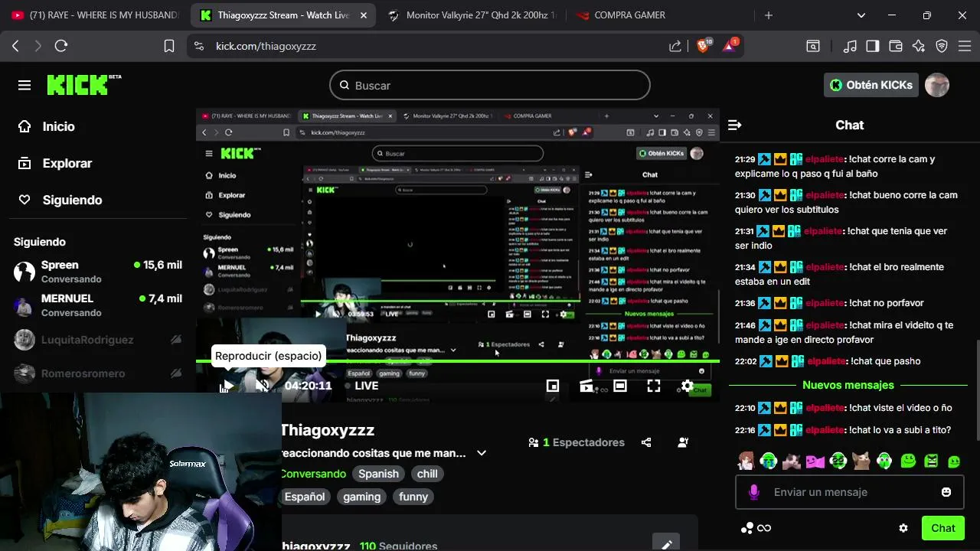The image size is (980, 551).
Task: Open a new browser tab
Action: [768, 15]
